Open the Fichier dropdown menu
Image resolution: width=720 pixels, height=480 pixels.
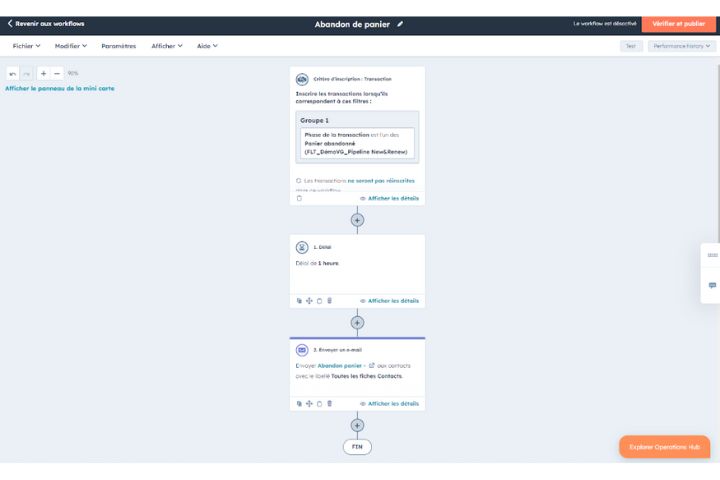(26, 46)
